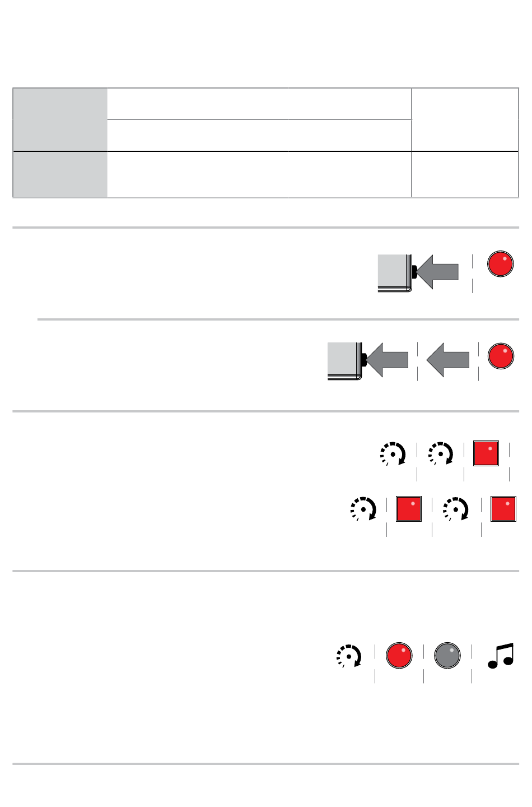Viewport: 532px width, 807px height.
Task: Click the upper gray shaded table header cell
Action: [60, 119]
